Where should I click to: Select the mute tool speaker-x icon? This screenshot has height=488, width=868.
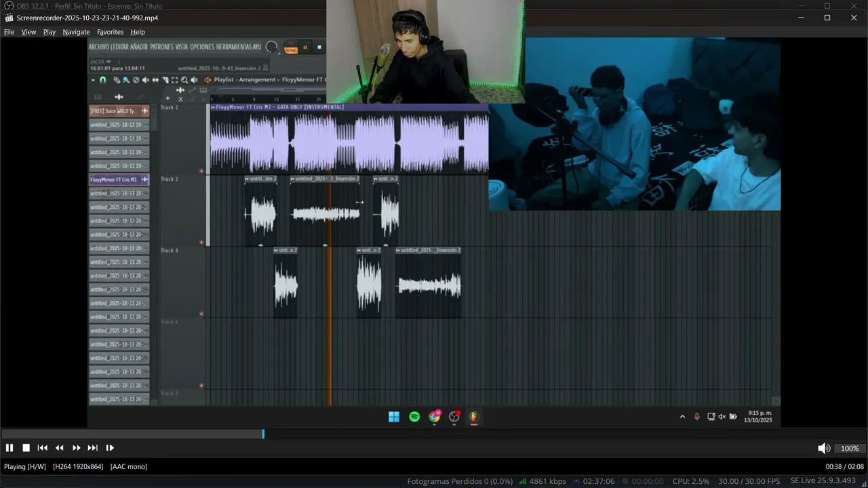tap(146, 80)
